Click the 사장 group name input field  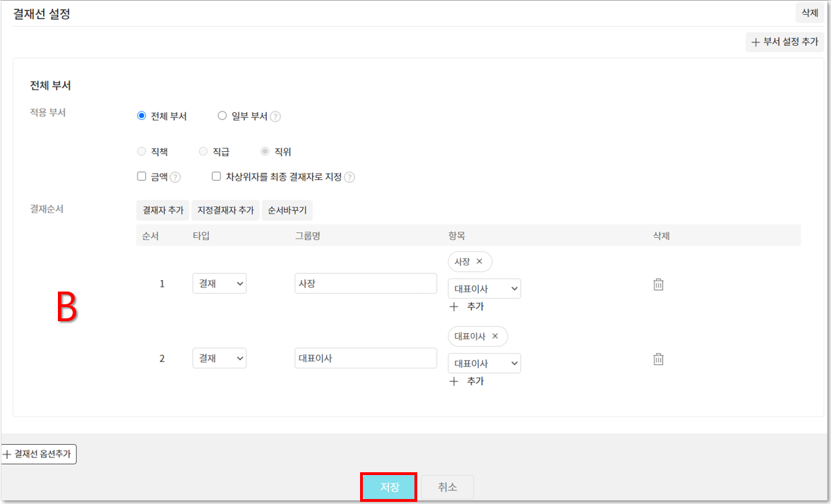pos(366,284)
